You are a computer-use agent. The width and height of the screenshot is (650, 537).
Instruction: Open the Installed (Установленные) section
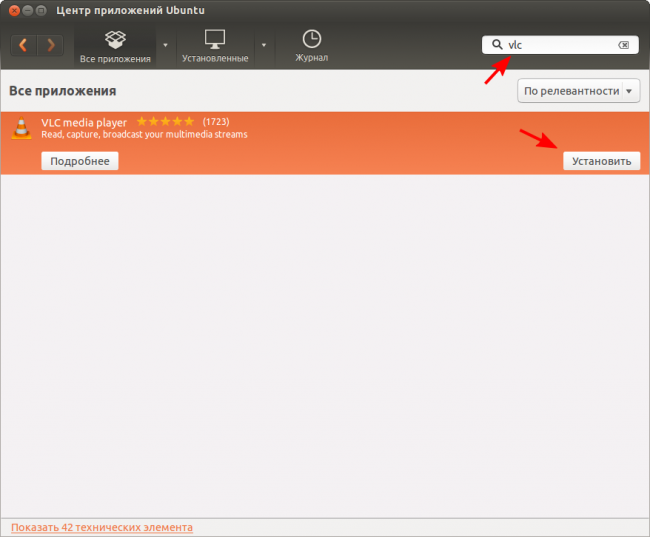pos(215,46)
